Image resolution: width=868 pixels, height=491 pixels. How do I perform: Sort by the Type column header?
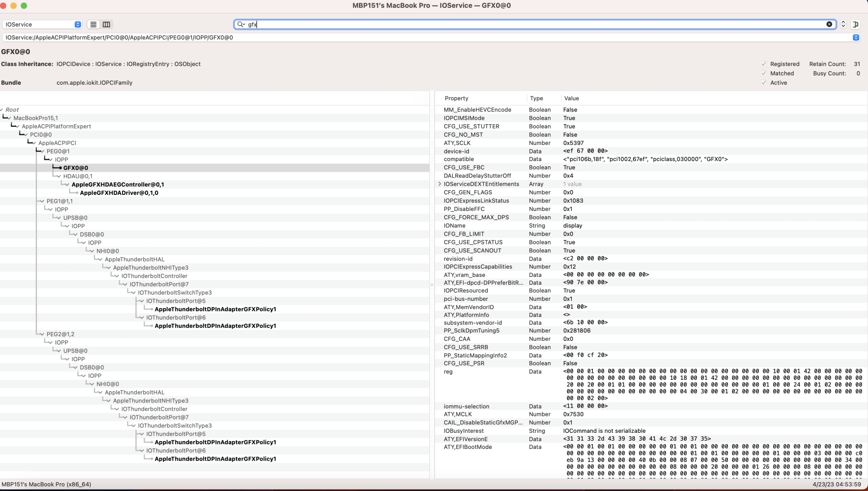[536, 98]
